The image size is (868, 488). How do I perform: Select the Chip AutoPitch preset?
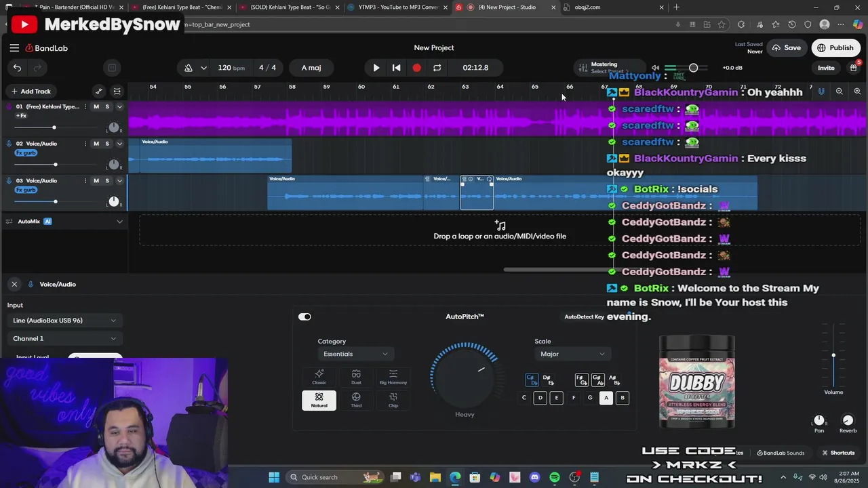coord(393,400)
